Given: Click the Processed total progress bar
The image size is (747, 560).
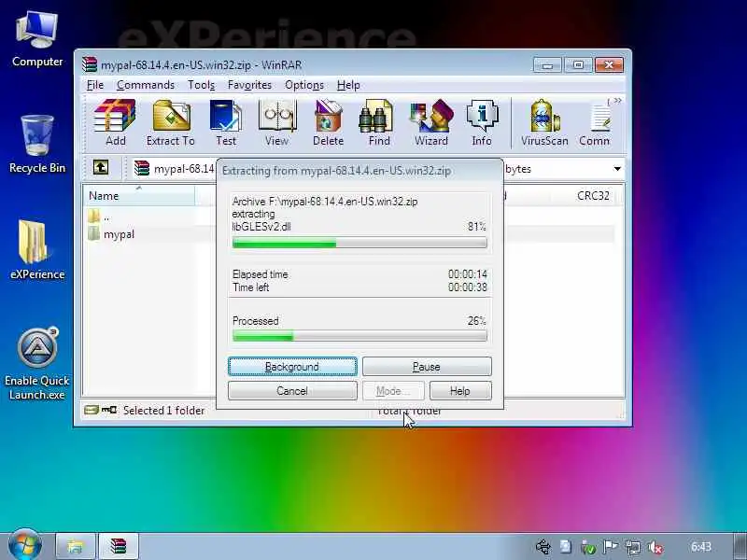Looking at the screenshot, I should [x=359, y=336].
